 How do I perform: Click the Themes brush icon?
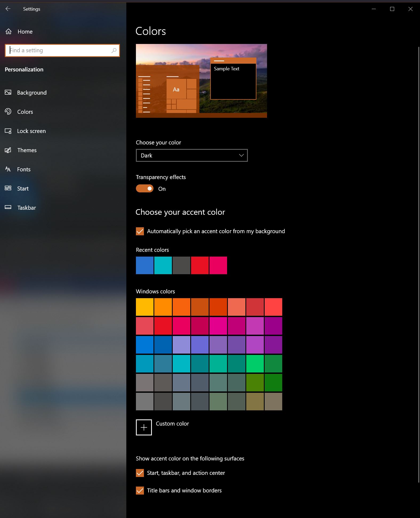(8, 150)
